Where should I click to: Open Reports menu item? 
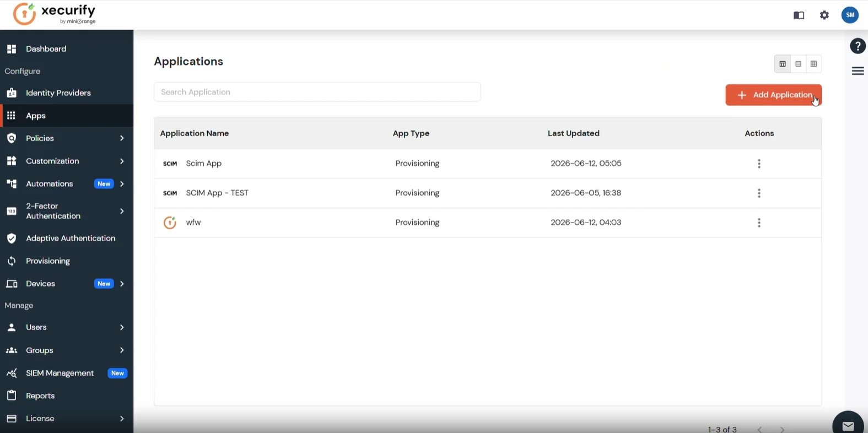(67, 396)
